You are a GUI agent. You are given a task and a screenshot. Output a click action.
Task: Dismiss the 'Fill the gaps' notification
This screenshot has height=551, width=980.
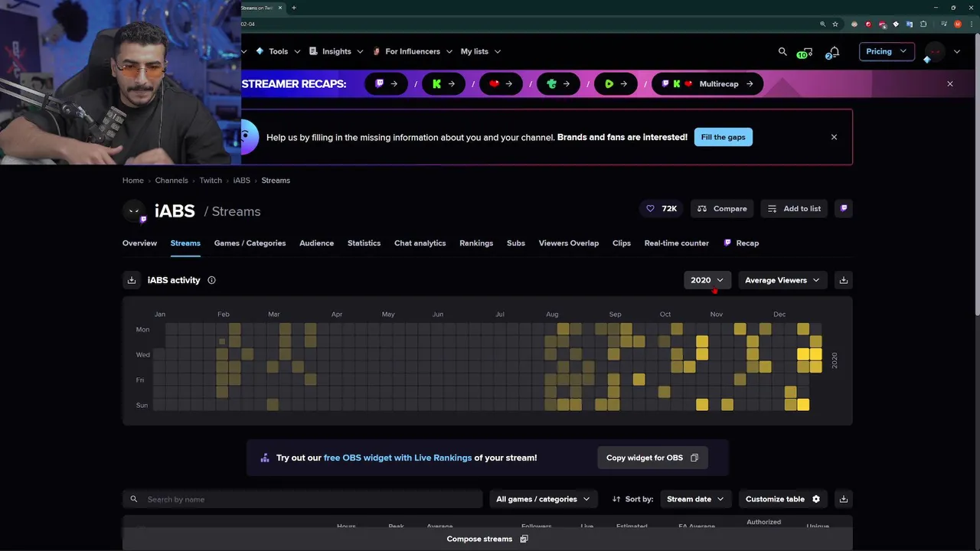pyautogui.click(x=834, y=137)
